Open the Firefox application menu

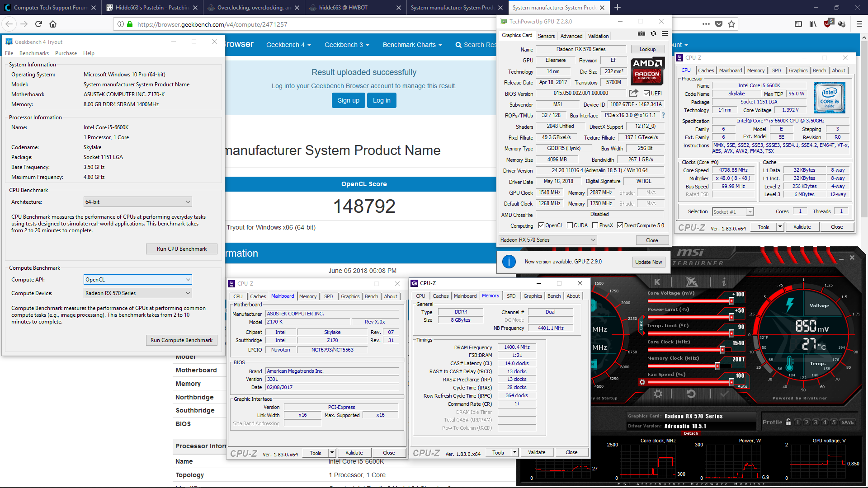859,24
